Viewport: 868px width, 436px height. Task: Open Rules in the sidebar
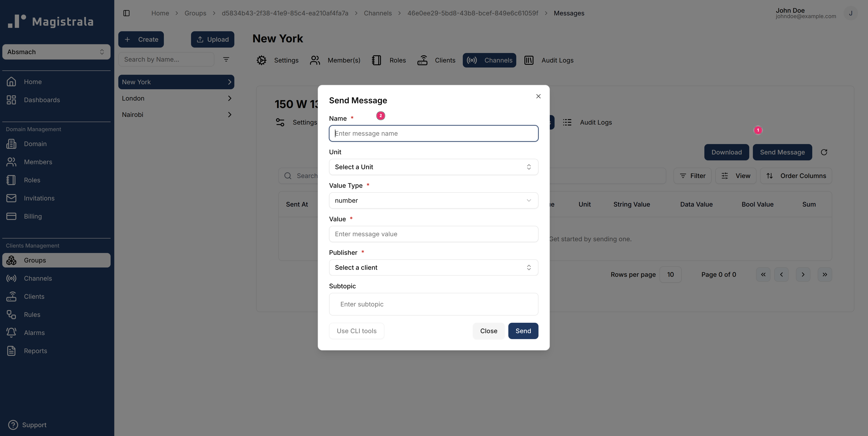[32, 314]
